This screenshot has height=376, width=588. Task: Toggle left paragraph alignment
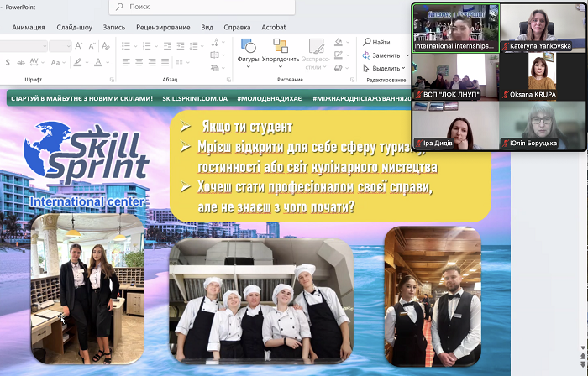point(126,62)
